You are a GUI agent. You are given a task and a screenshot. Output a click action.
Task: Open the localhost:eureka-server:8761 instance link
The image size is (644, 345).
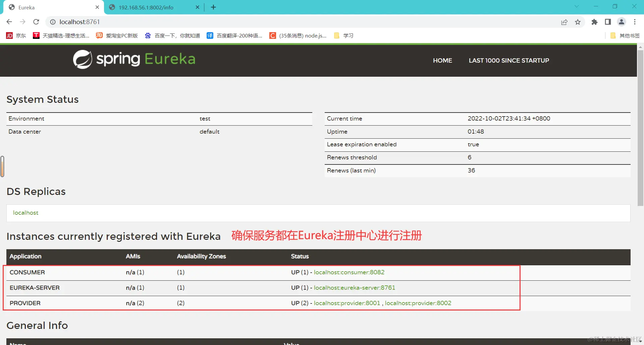click(355, 288)
